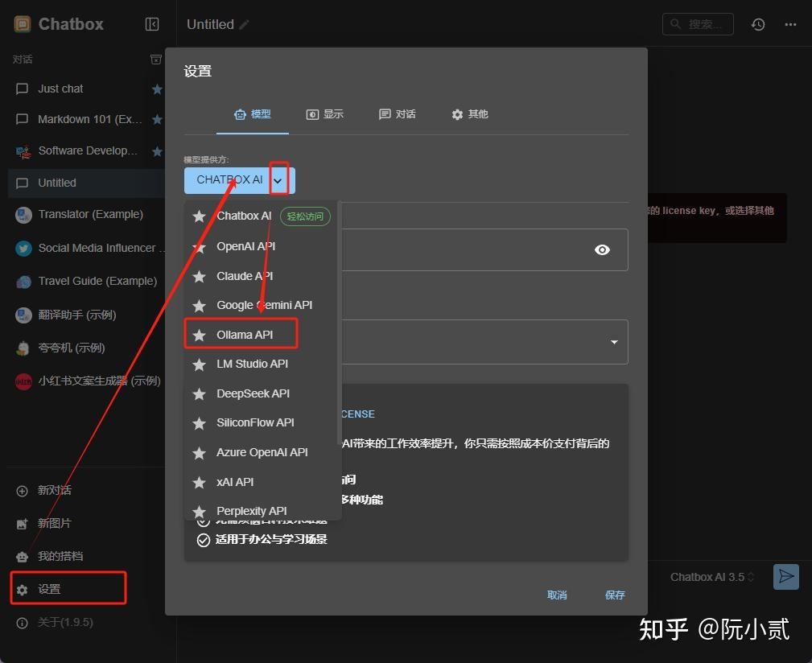Switch to the 其他 settings tab
Screen dimensions: 812x663
coord(470,114)
